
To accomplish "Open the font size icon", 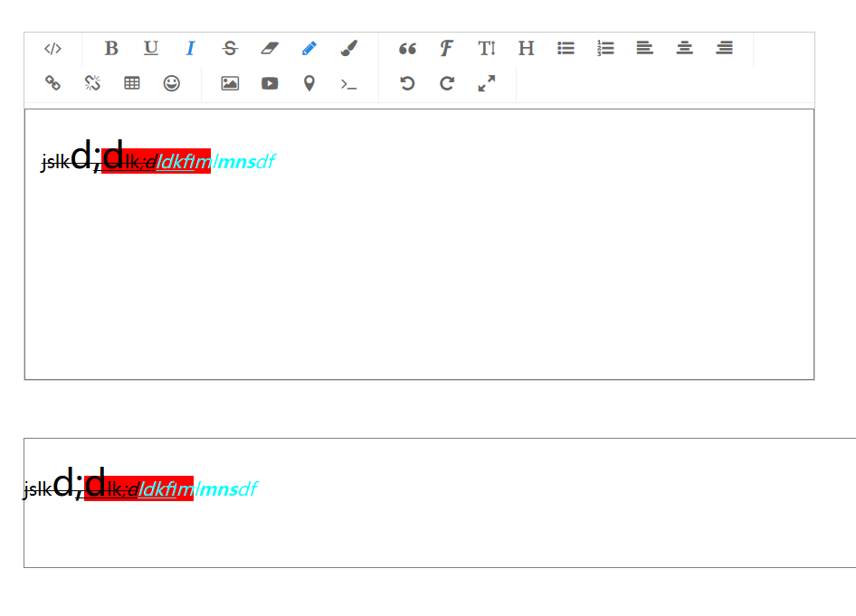I will click(x=487, y=49).
